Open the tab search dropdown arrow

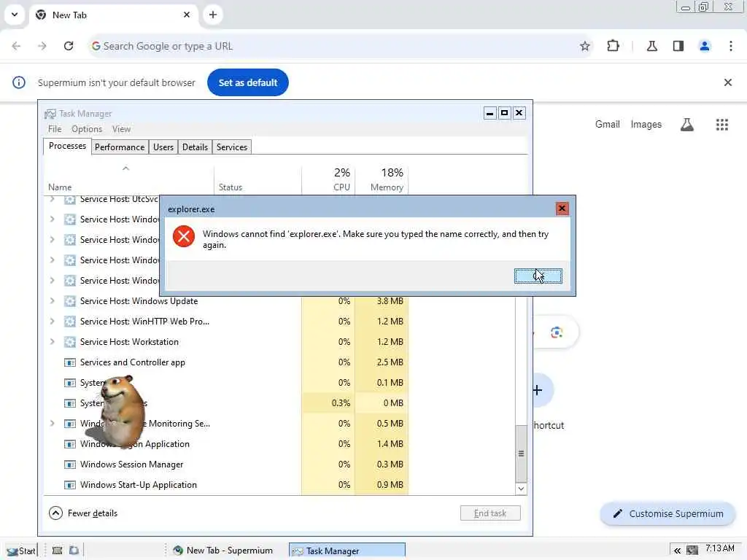coord(15,15)
